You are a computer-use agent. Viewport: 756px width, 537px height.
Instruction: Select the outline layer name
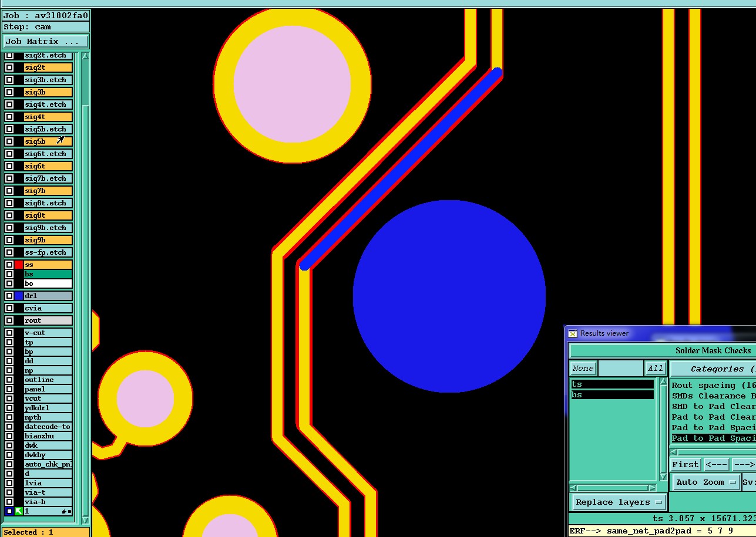click(x=48, y=380)
